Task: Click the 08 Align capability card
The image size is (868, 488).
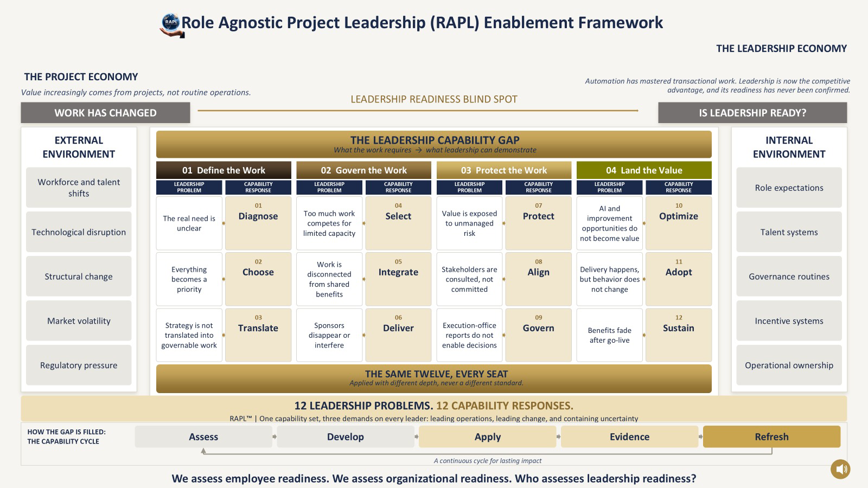Action: [538, 279]
